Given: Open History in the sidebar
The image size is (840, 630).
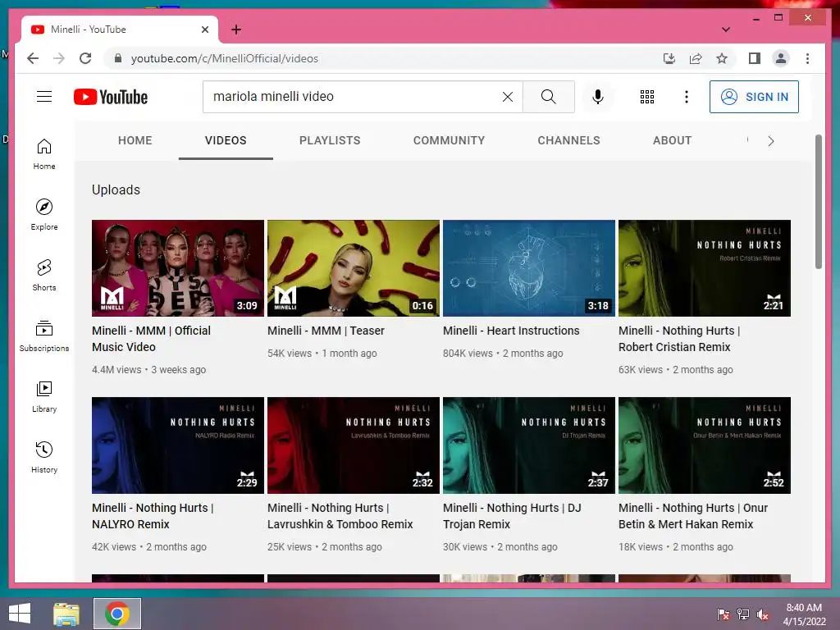Looking at the screenshot, I should coord(44,458).
